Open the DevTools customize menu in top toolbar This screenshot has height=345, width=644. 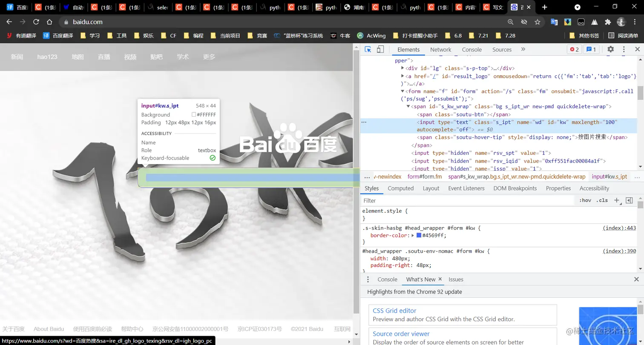pos(624,49)
